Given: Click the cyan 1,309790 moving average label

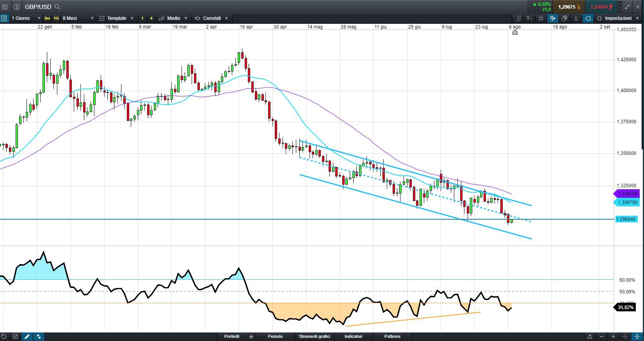Looking at the screenshot, I should [626, 202].
